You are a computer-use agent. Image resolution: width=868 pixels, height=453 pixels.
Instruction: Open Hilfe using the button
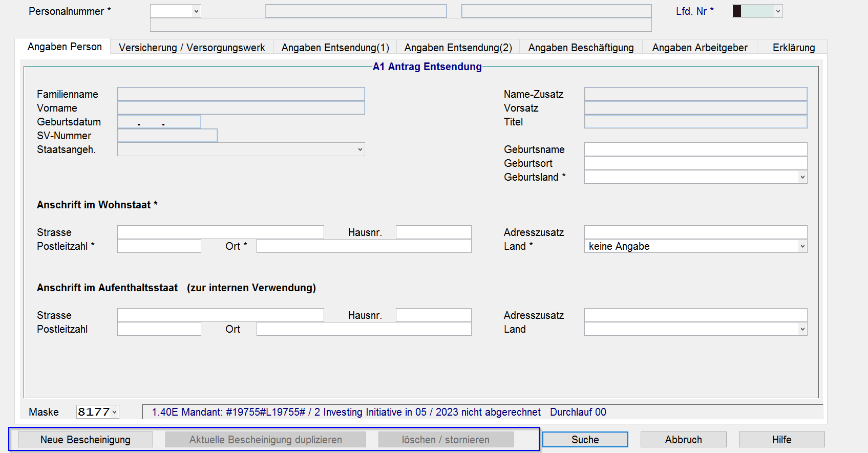click(x=781, y=440)
